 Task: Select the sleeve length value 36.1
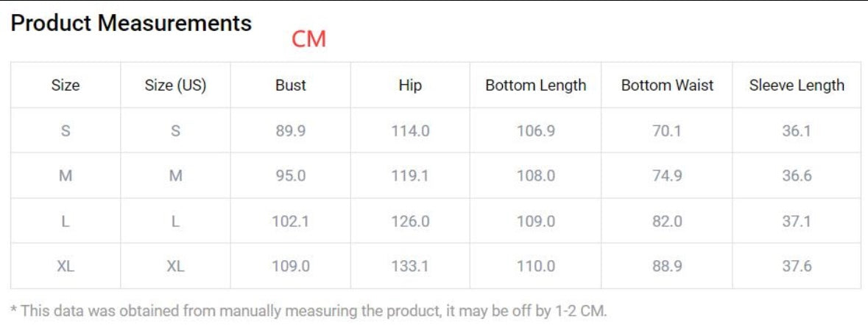click(797, 131)
